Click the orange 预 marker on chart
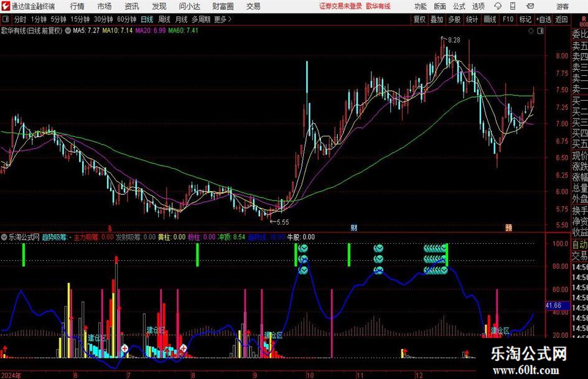The width and height of the screenshot is (588, 379). coord(508,227)
